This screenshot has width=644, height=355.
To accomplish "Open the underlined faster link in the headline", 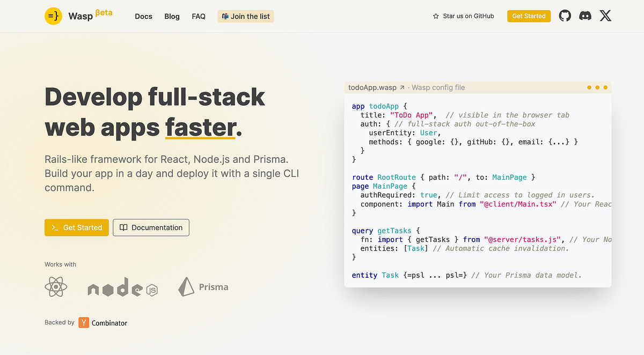I will [x=200, y=128].
